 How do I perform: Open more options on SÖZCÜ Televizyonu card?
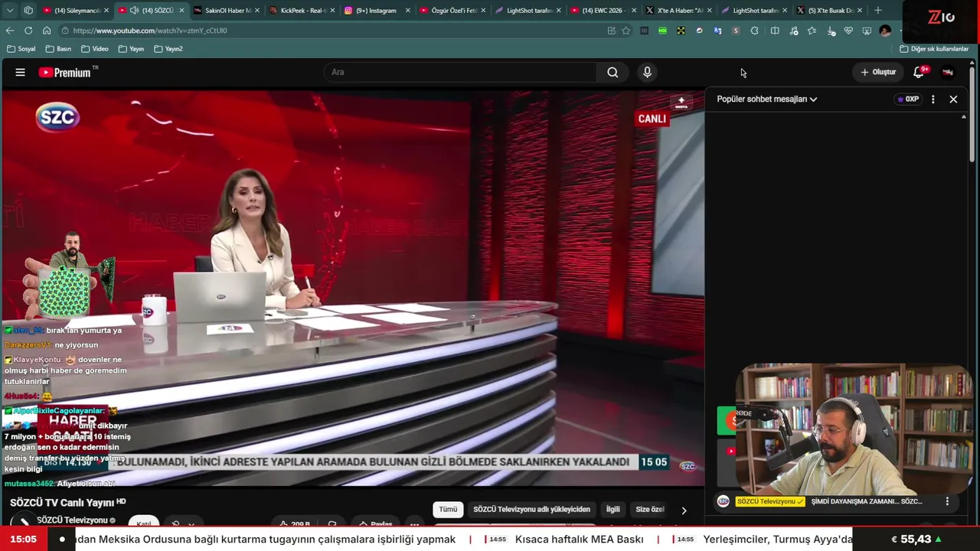(x=947, y=501)
